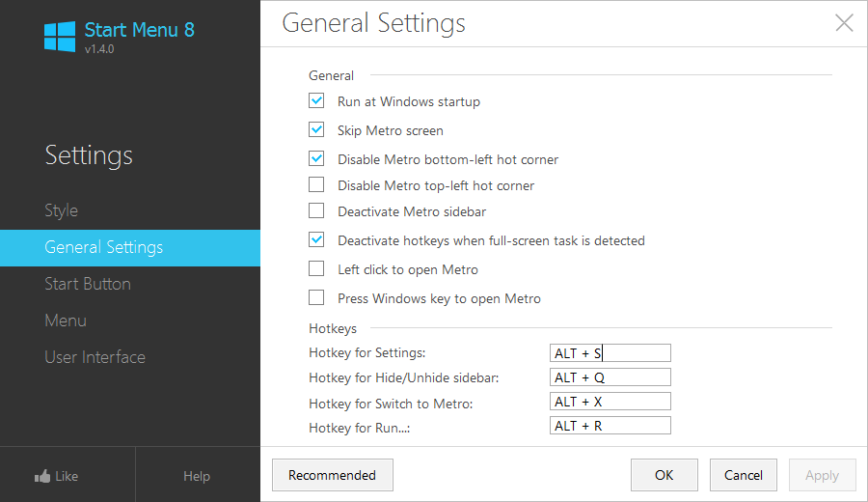Click the Cancel button
The image size is (868, 502).
coord(743,475)
